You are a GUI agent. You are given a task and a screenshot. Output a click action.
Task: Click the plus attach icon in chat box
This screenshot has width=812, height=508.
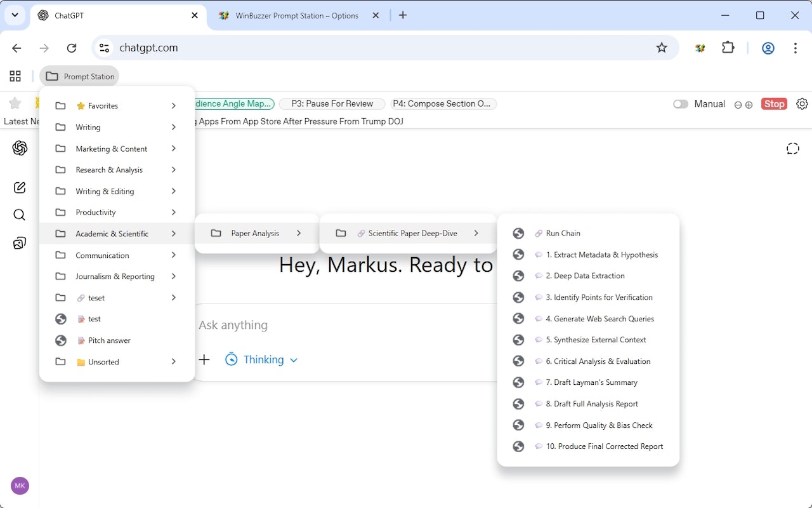point(204,360)
